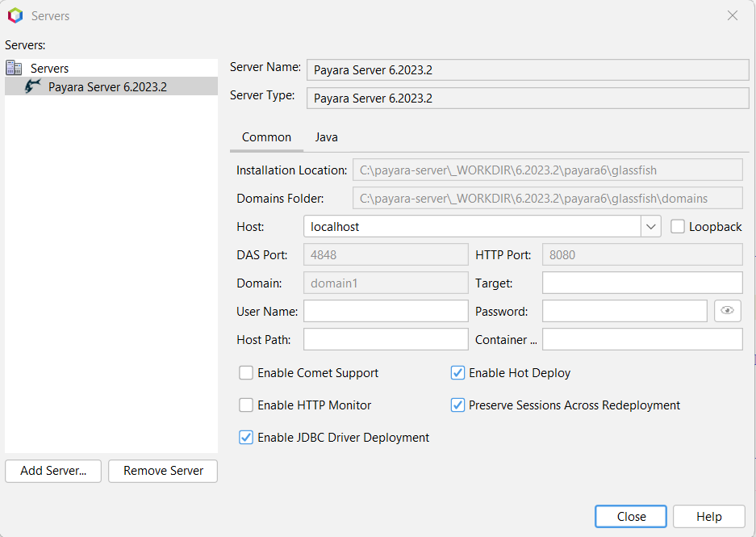
Task: Uncheck Enable JDBC Driver Deployment
Action: 246,438
